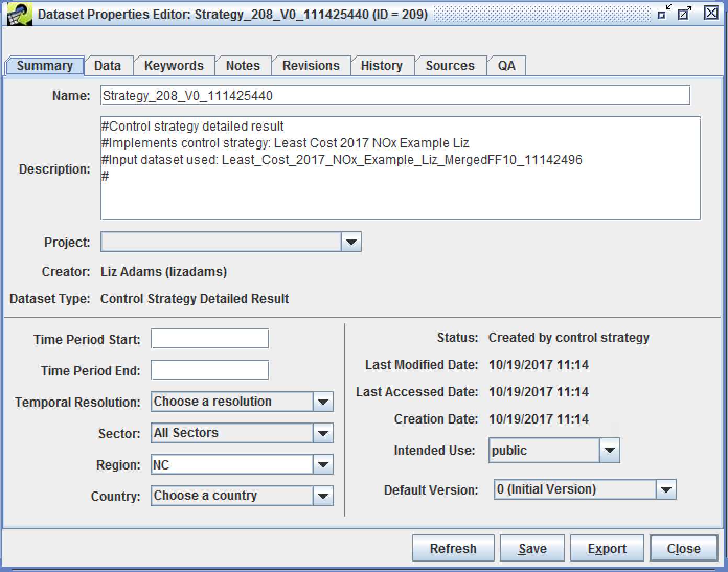Select status text Created by control strategy
The height and width of the screenshot is (572, 728).
(569, 338)
